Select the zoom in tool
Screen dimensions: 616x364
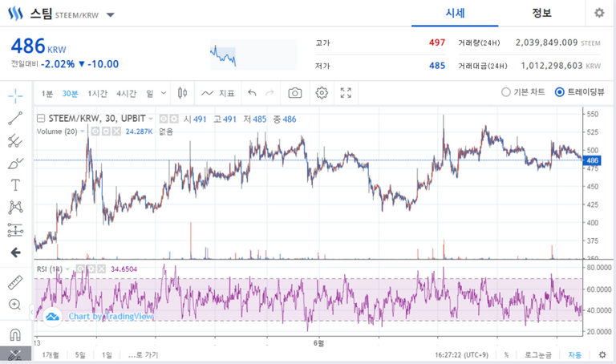[x=15, y=305]
